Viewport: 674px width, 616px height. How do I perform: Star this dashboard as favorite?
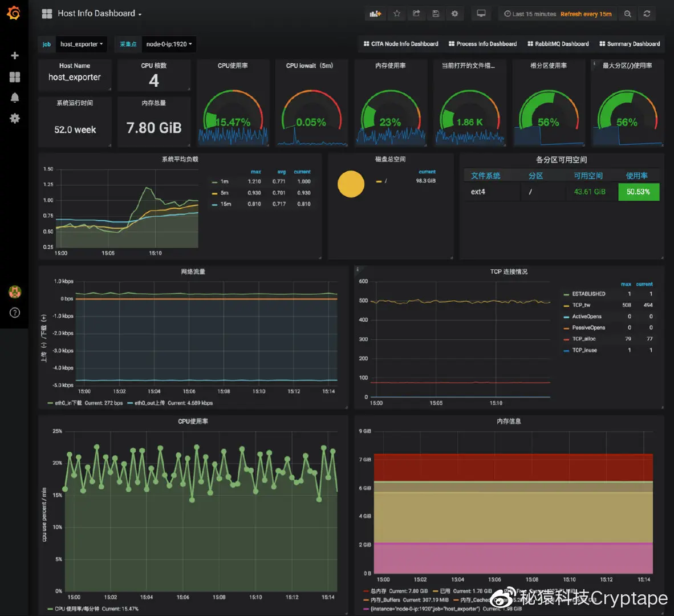[397, 14]
